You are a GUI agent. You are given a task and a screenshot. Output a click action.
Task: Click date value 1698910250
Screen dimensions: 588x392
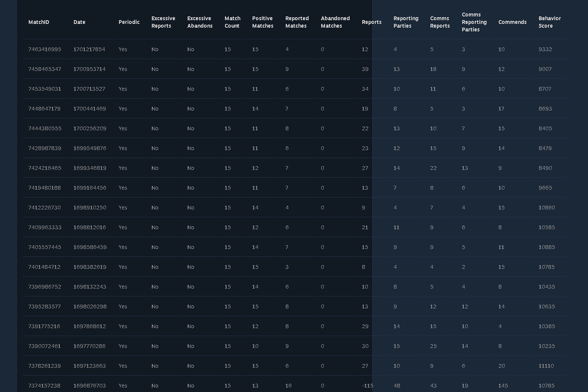[90, 208]
